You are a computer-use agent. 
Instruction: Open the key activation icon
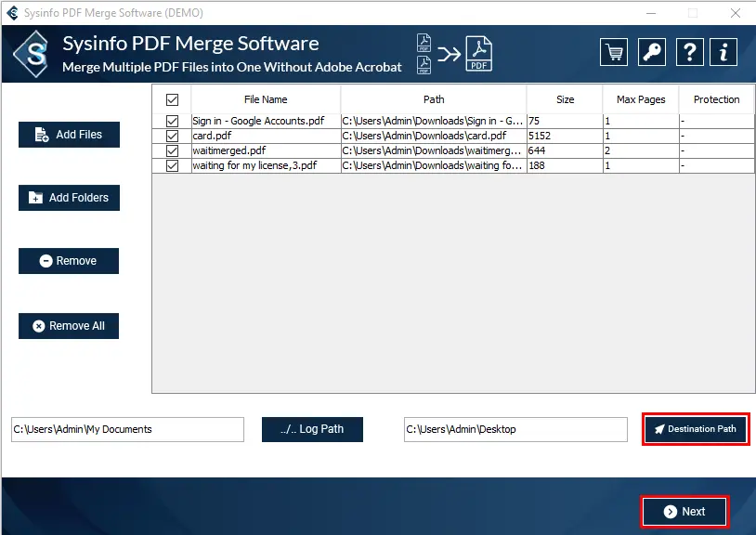click(x=651, y=53)
